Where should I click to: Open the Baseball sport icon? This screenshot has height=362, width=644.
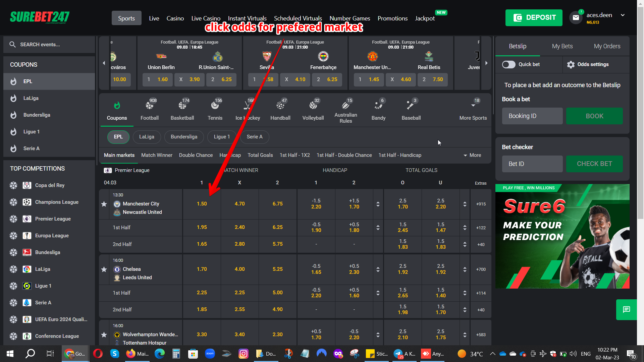point(411,106)
